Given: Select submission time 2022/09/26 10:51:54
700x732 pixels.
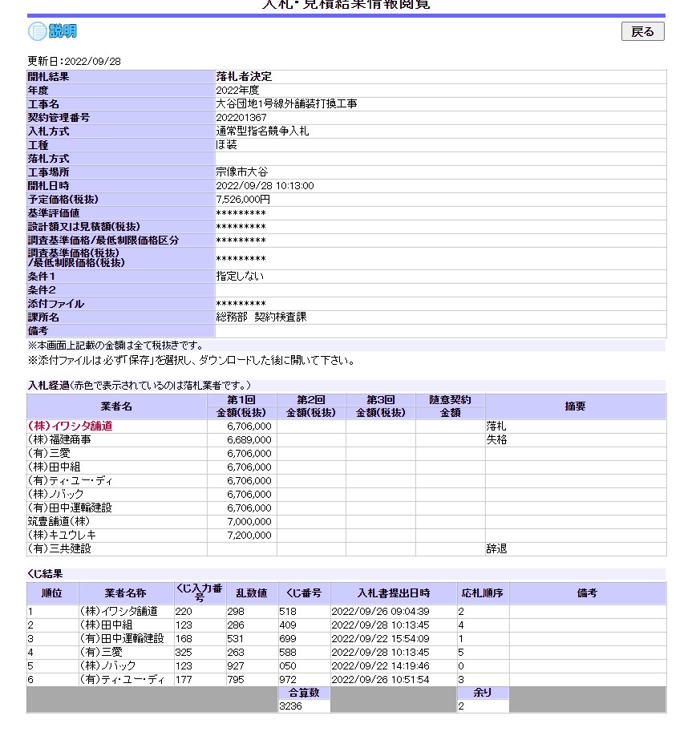Looking at the screenshot, I should (x=380, y=680).
